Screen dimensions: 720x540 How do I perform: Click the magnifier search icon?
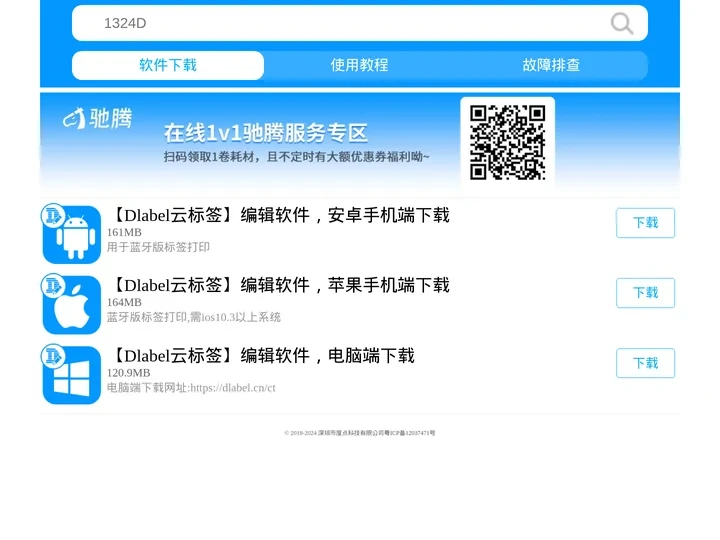[x=622, y=23]
